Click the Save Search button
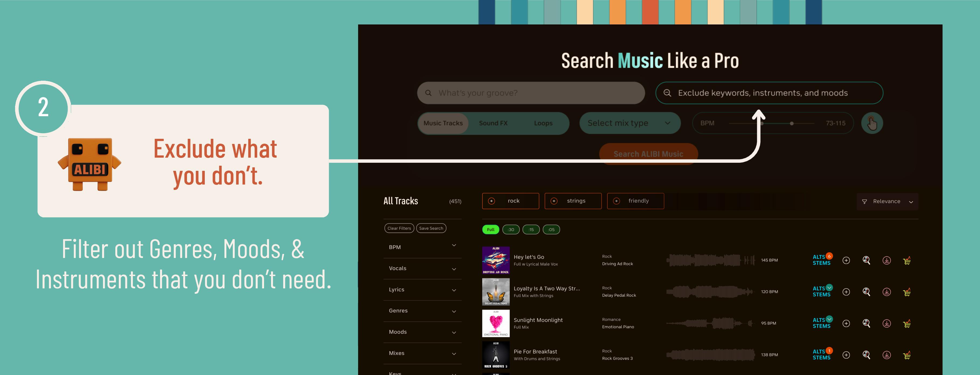 pos(431,228)
